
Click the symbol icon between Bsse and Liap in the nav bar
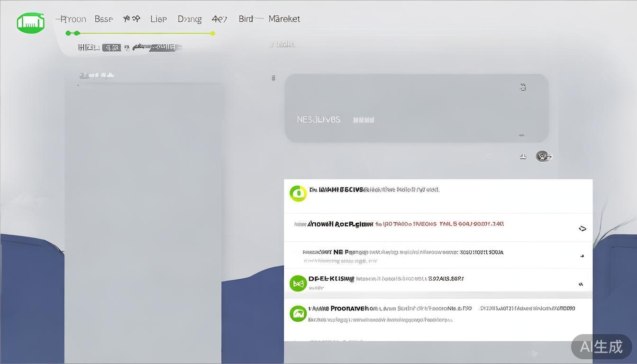tap(131, 19)
